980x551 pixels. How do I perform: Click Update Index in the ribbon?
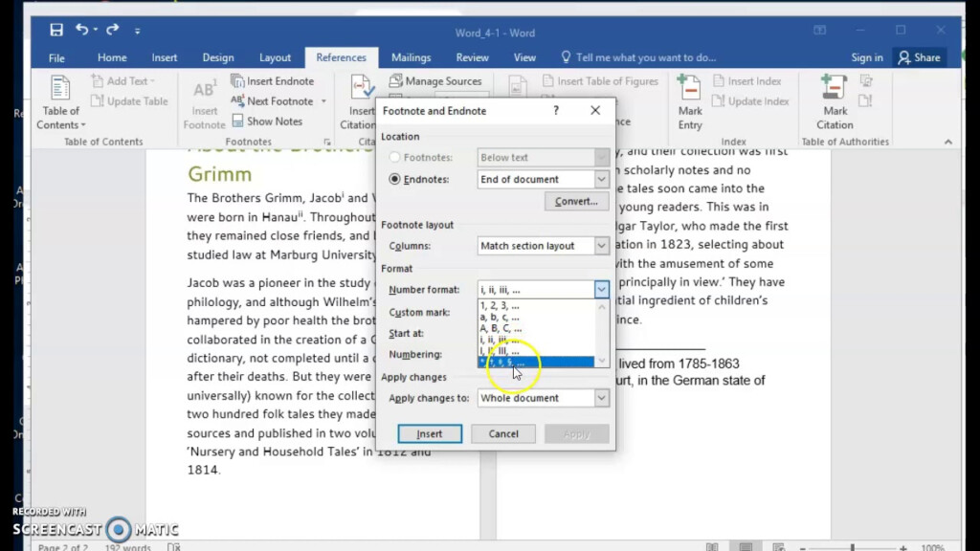[750, 100]
